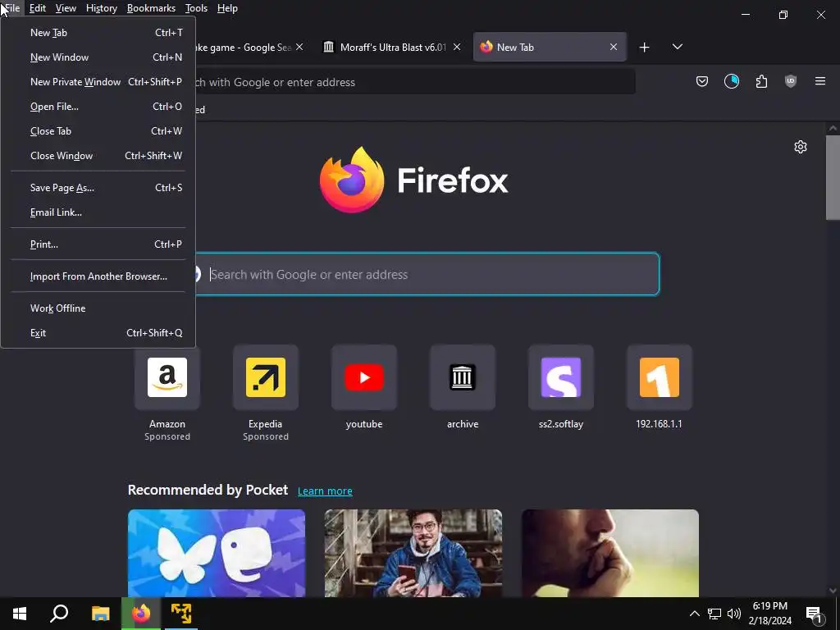The width and height of the screenshot is (840, 630).
Task: Select Exit in File menu
Action: click(x=98, y=333)
